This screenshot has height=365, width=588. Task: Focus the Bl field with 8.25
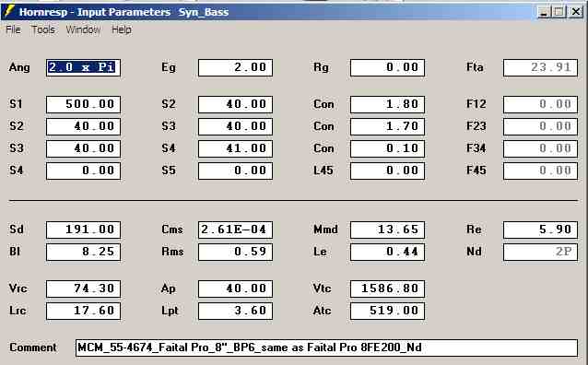83,252
